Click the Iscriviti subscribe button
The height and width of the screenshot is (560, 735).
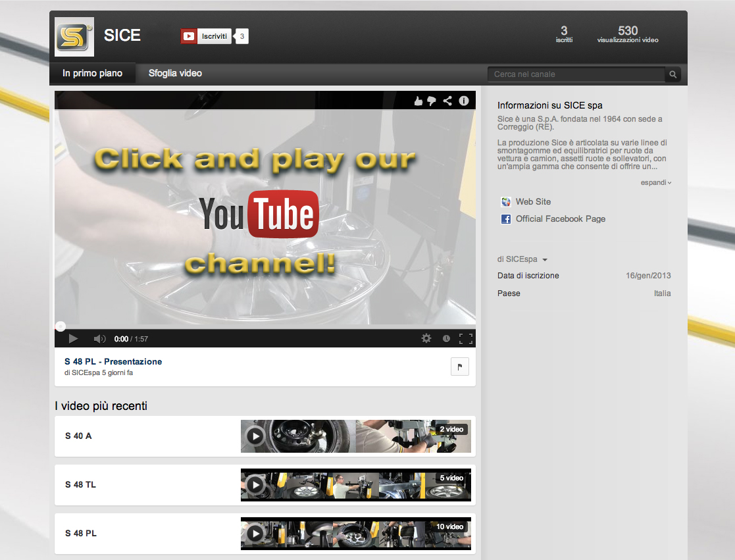206,36
